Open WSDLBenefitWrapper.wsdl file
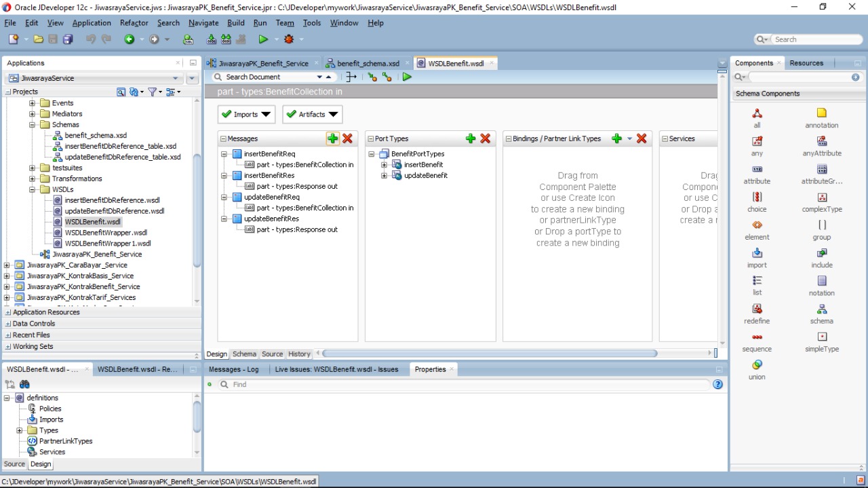The image size is (868, 488). click(106, 233)
